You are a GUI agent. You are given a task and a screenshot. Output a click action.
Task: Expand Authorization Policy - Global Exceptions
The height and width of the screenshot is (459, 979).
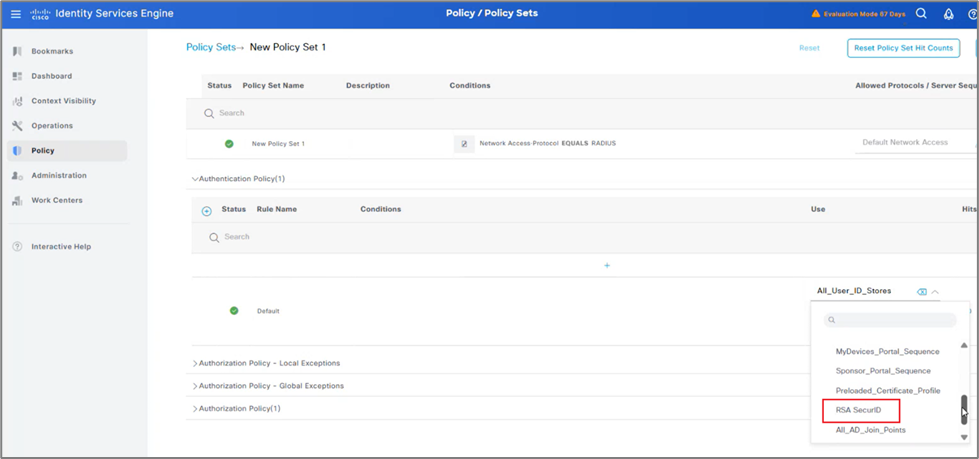tap(195, 386)
